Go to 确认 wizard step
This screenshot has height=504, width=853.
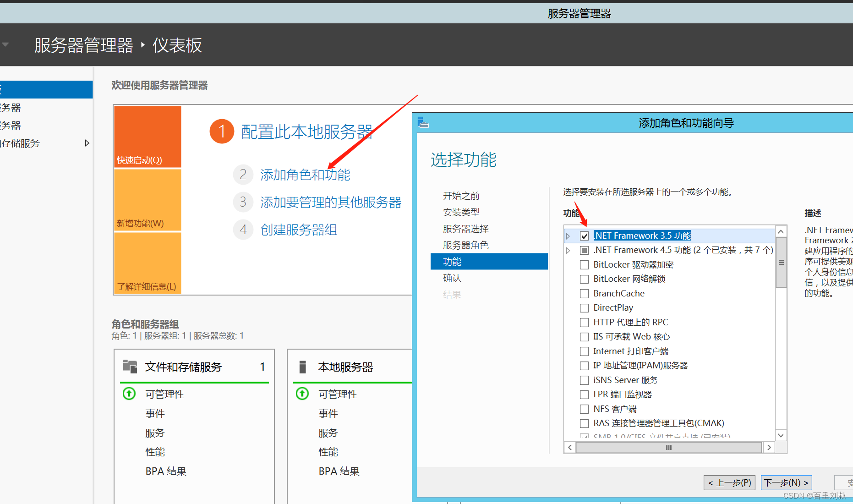tap(452, 278)
